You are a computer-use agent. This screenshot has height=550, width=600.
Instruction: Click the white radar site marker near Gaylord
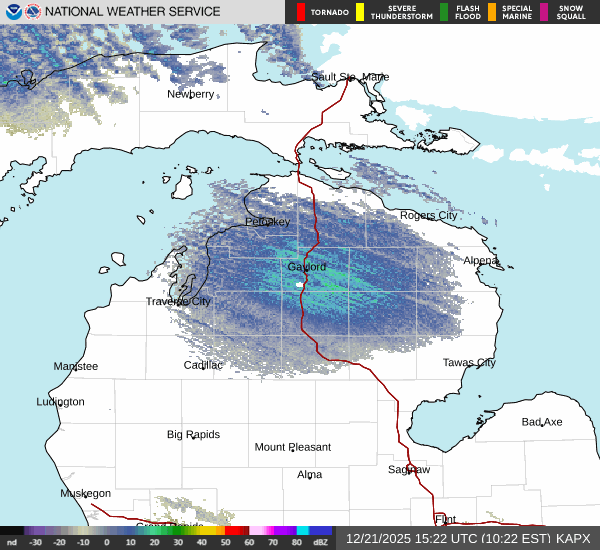(300, 285)
